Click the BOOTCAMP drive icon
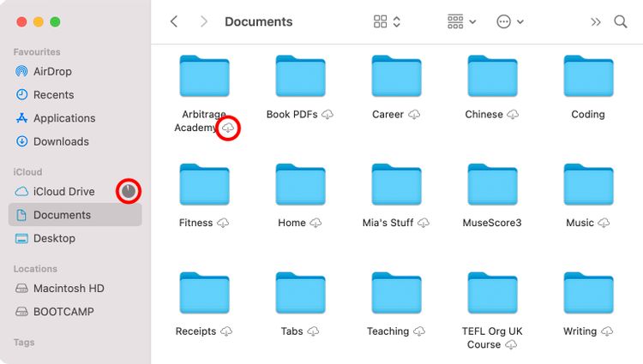Screen dimensions: 643x364 (21, 312)
